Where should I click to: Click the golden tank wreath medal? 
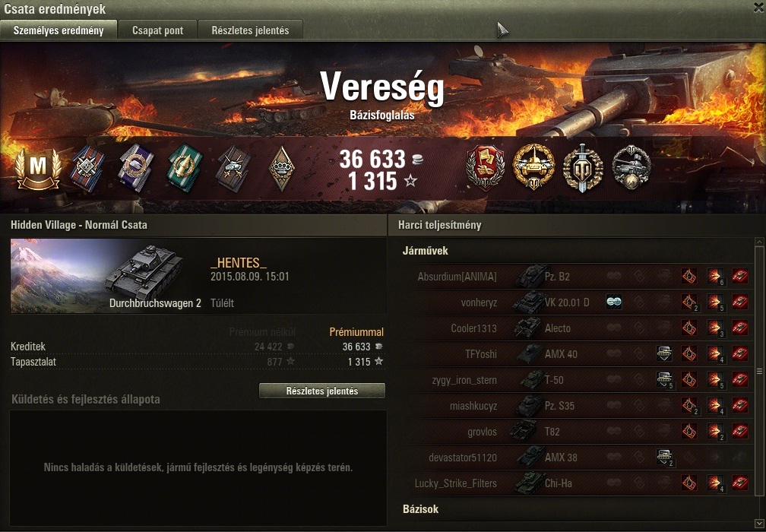click(x=533, y=167)
